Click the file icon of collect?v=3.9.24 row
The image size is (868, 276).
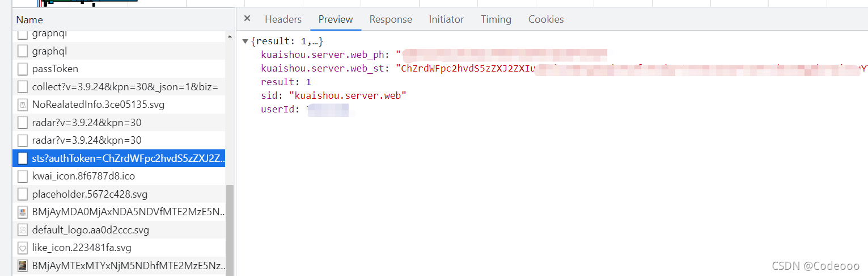coord(23,87)
